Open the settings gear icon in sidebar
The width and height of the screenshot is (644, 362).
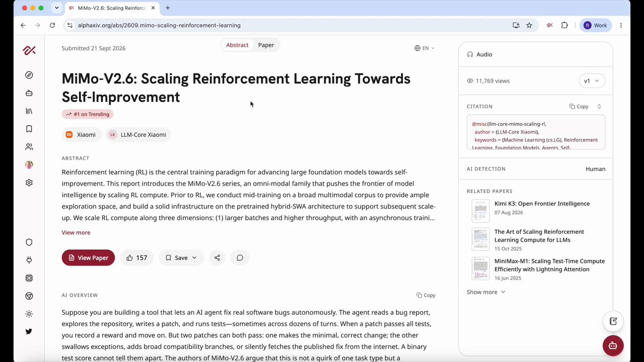click(x=29, y=183)
